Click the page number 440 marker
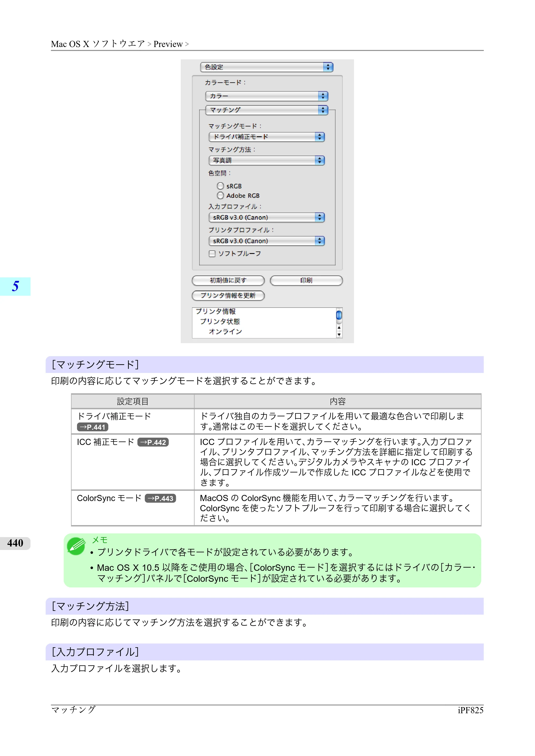 tap(15, 543)
